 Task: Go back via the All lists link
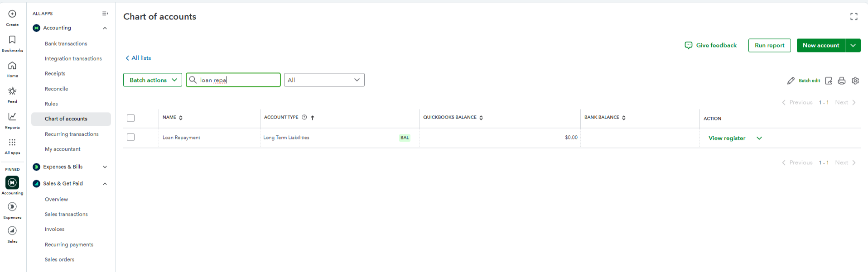coord(138,58)
